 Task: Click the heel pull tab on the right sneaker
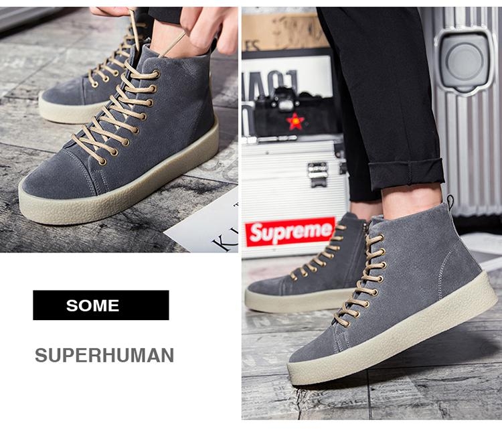pyautogui.click(x=450, y=202)
